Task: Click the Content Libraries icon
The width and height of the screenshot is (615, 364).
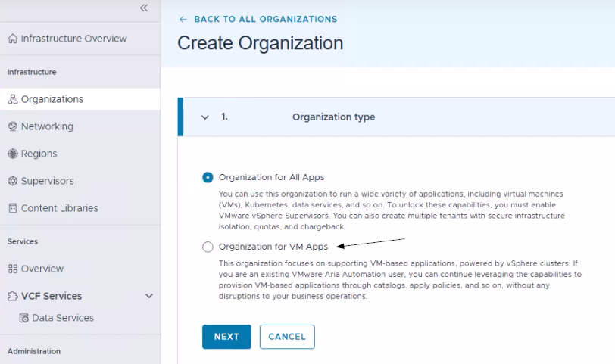Action: 12,208
